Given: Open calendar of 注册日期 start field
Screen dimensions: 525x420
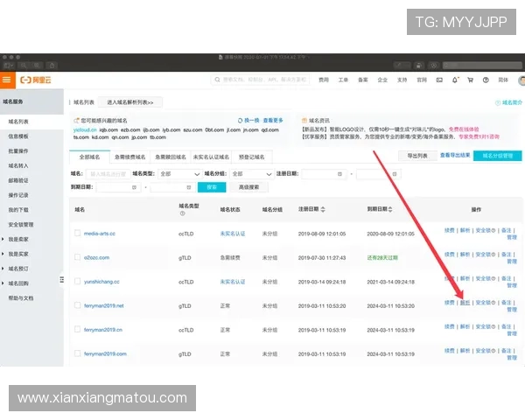Looking at the screenshot, I should point(339,174).
